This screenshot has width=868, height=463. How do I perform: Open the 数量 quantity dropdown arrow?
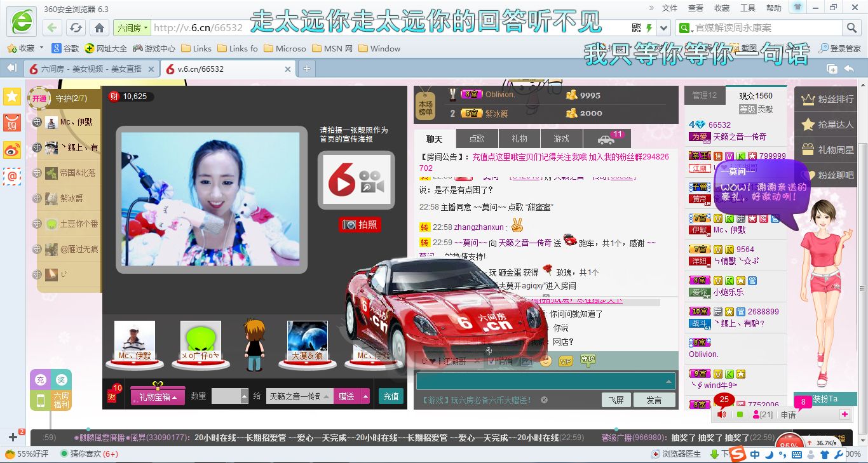[x=245, y=396]
